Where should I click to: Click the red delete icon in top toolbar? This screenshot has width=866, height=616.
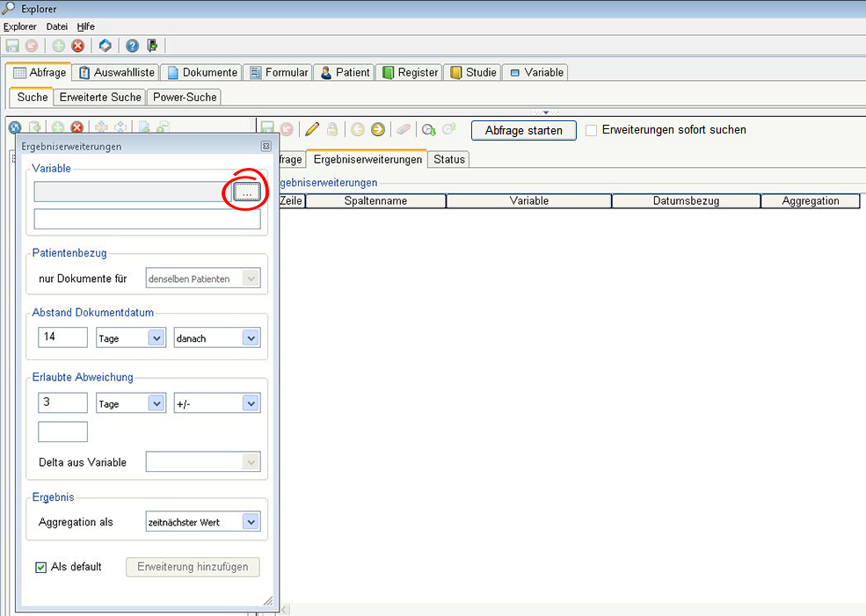[x=77, y=46]
